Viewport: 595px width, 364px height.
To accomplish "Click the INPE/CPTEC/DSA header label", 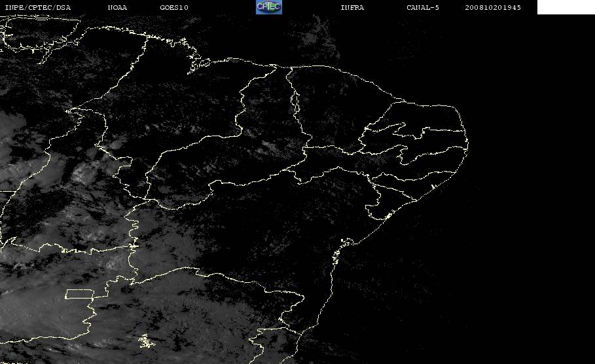I will point(37,8).
